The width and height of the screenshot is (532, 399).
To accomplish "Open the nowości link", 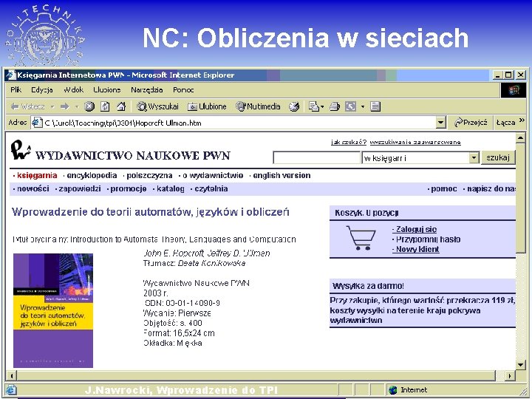I will click(x=33, y=188).
